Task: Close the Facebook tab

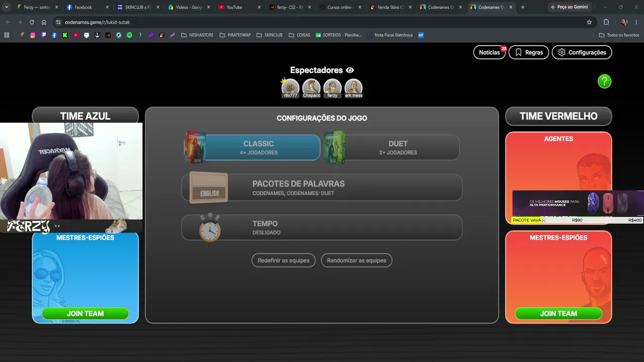Action: click(x=107, y=7)
